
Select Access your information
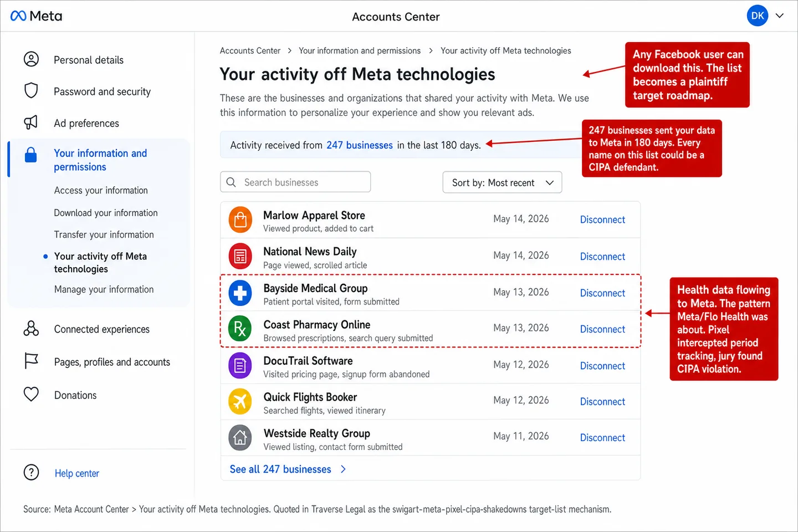[101, 190]
